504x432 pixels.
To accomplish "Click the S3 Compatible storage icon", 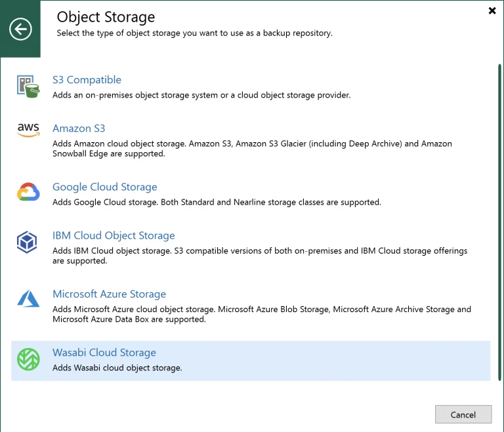I will (28, 87).
